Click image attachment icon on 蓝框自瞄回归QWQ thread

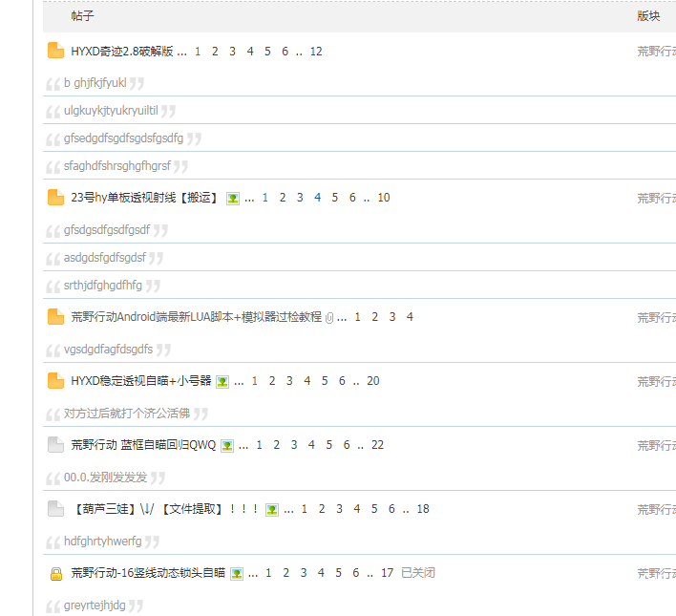point(227,446)
